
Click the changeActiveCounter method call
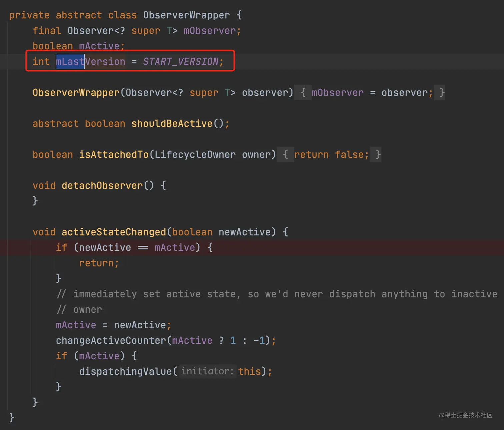(x=111, y=340)
